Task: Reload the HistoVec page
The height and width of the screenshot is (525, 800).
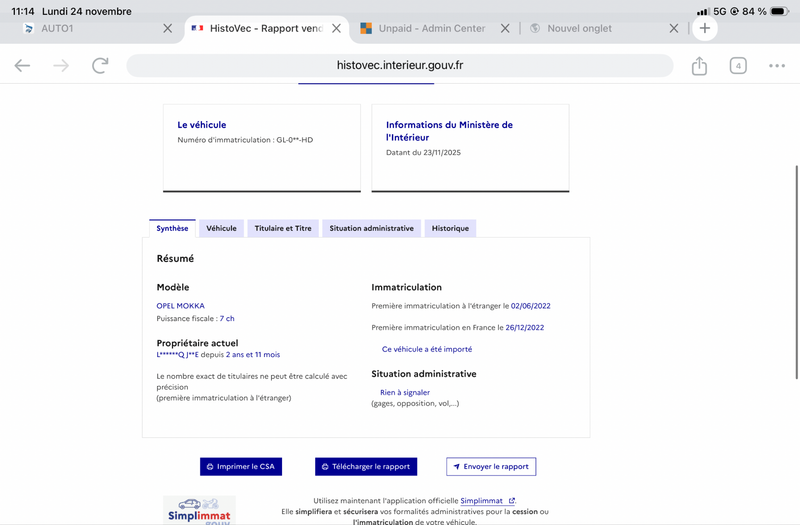Action: [100, 66]
